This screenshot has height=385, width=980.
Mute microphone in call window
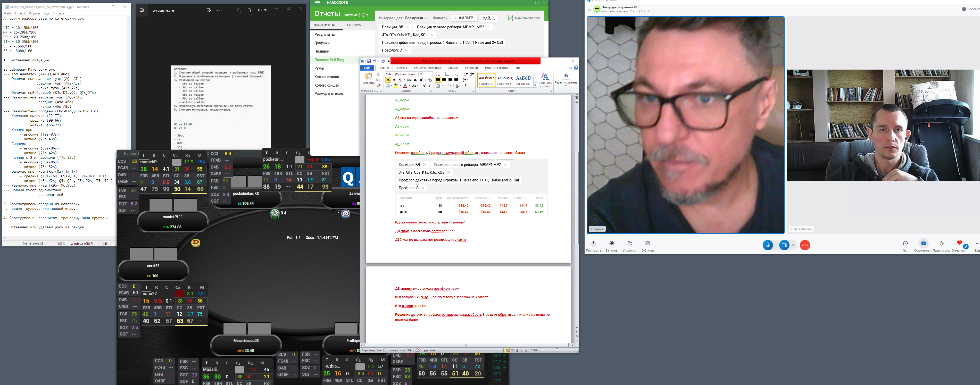point(768,245)
